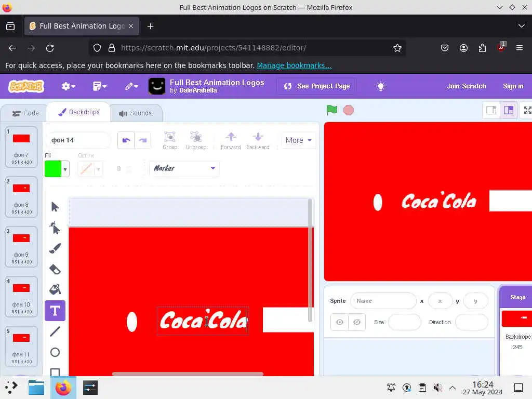532x399 pixels.
Task: Click the Ungroup icon
Action: click(x=196, y=140)
